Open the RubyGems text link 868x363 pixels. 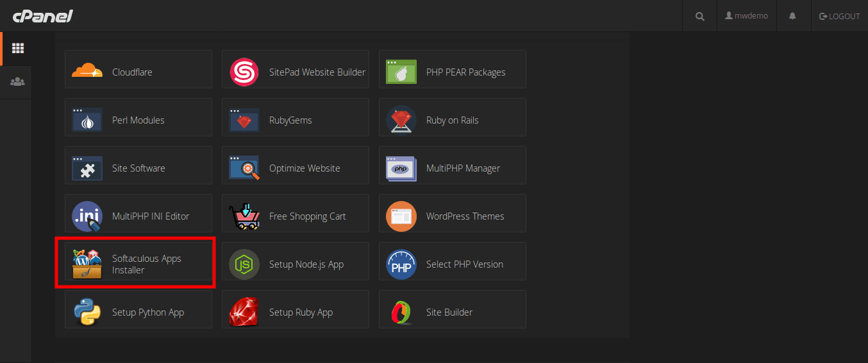(x=290, y=120)
